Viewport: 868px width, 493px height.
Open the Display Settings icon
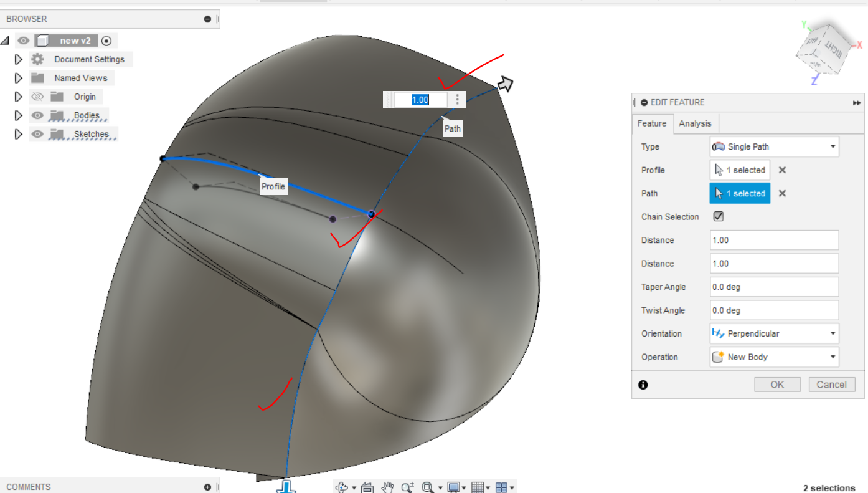[454, 487]
